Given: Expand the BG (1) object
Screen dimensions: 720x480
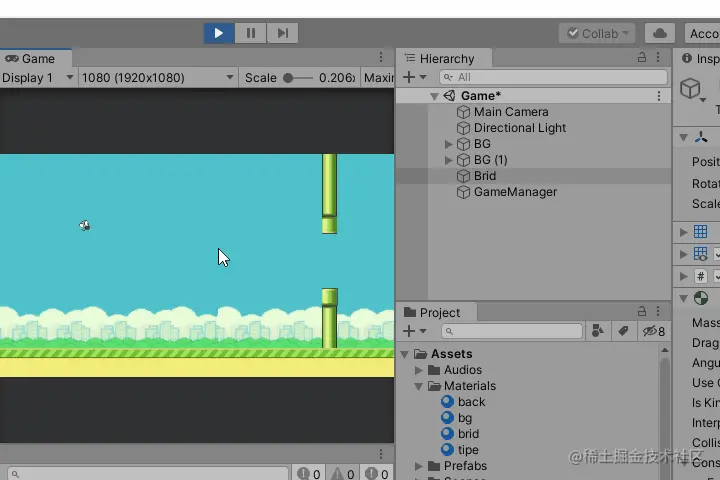Looking at the screenshot, I should (449, 160).
